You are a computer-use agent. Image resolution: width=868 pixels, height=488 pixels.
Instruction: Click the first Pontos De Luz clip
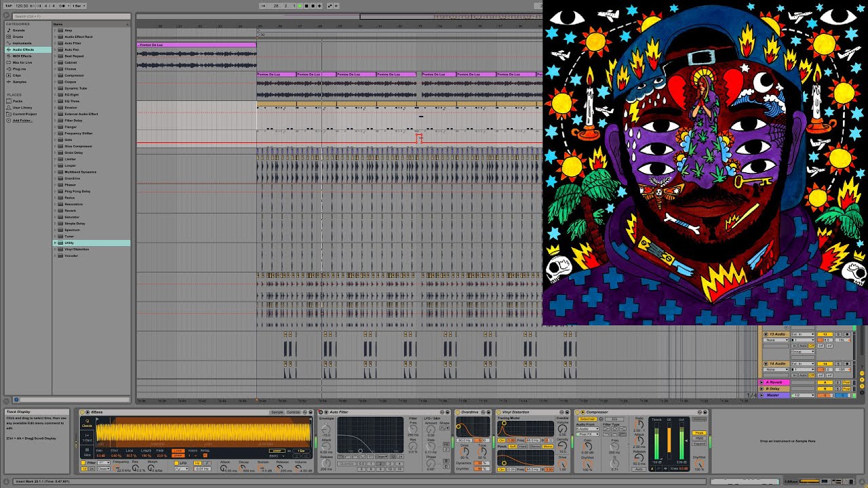tap(197, 45)
